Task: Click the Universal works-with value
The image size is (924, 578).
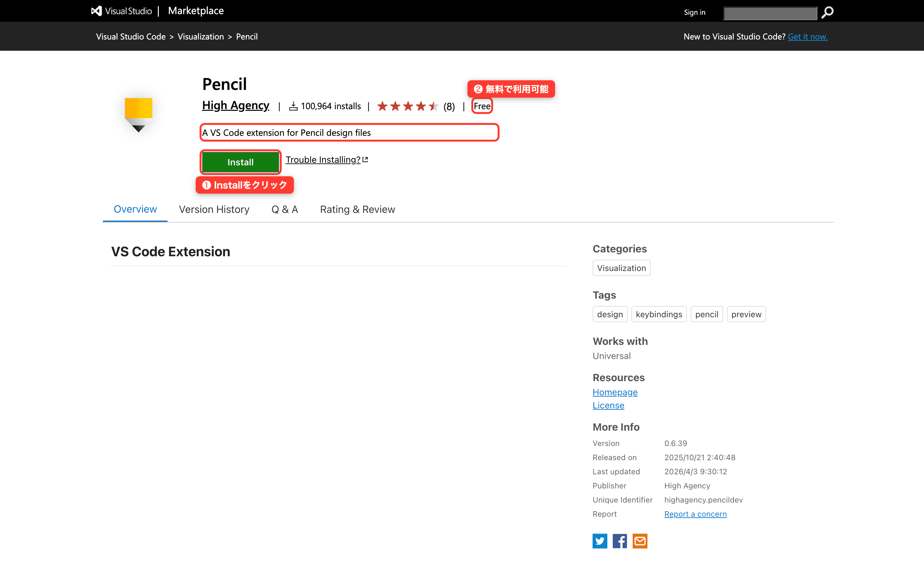Action: tap(611, 356)
